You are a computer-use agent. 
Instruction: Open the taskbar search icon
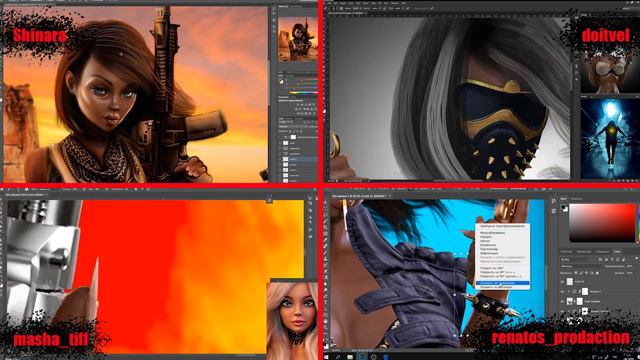[338, 357]
